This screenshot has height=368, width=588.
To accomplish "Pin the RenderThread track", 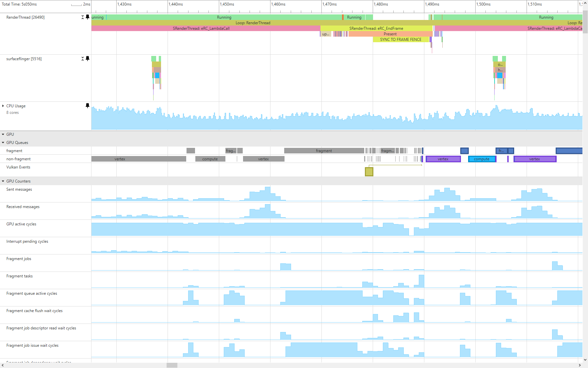I will click(87, 17).
